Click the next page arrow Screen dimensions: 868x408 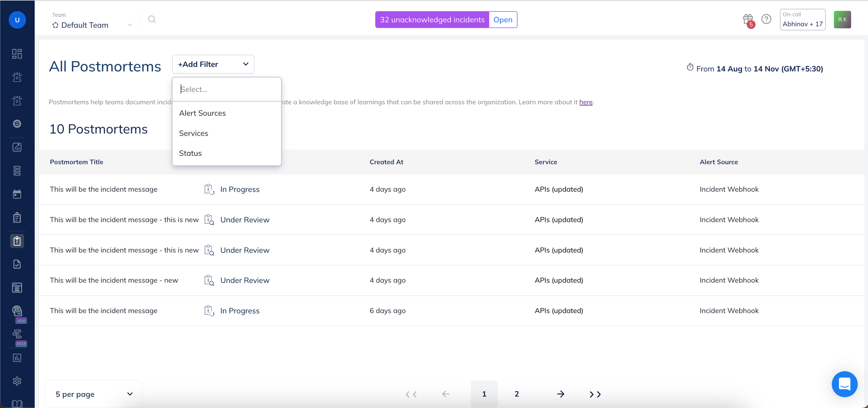(x=561, y=394)
